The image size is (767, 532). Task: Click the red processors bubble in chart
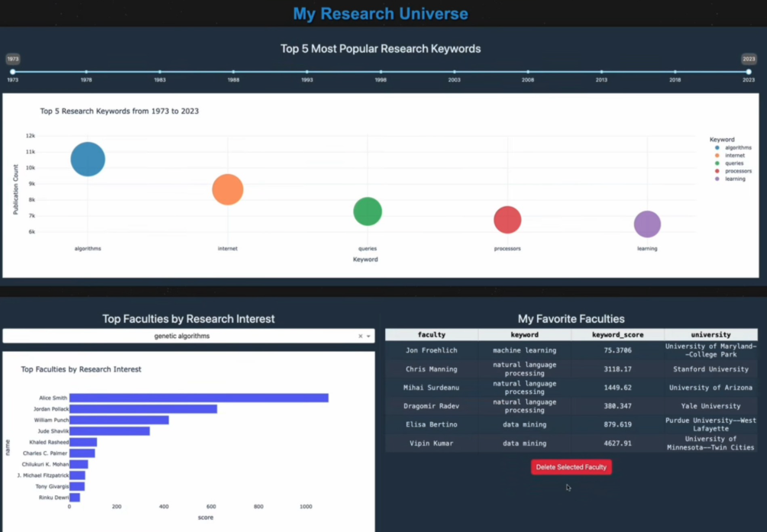507,220
